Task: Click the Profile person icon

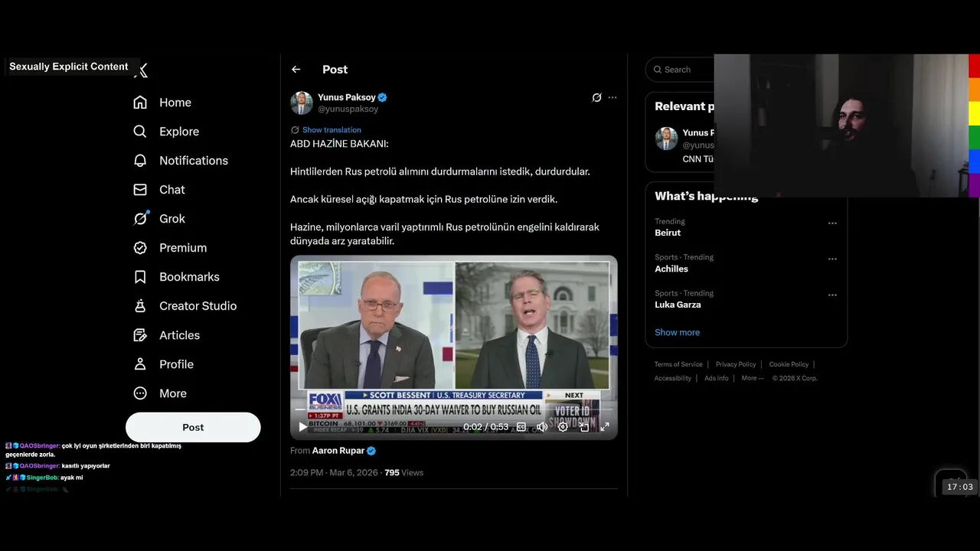Action: (140, 364)
